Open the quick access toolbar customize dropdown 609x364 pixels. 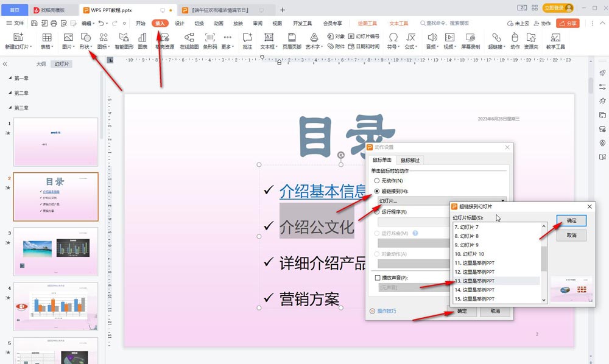click(124, 23)
